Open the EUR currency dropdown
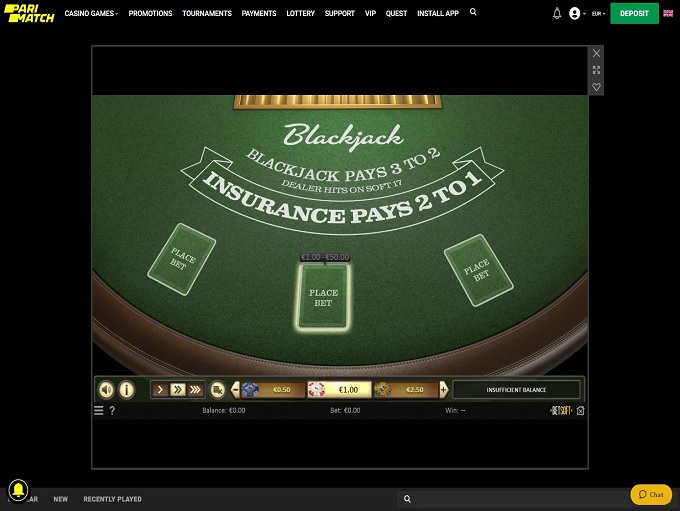 coord(598,14)
